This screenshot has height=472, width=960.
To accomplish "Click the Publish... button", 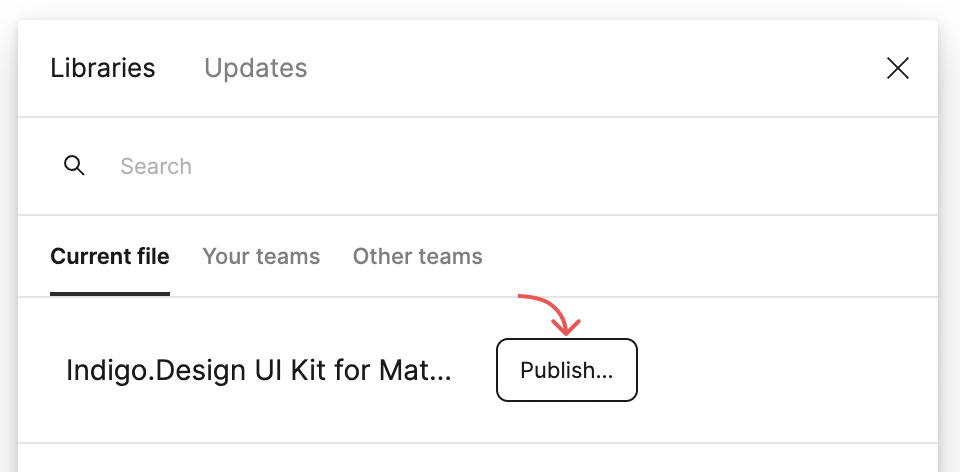I will [x=566, y=370].
